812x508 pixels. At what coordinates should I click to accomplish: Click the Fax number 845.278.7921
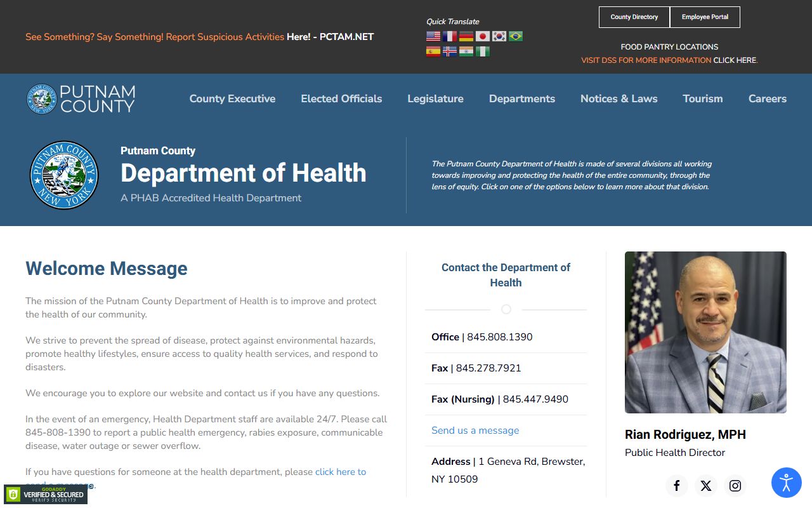488,368
